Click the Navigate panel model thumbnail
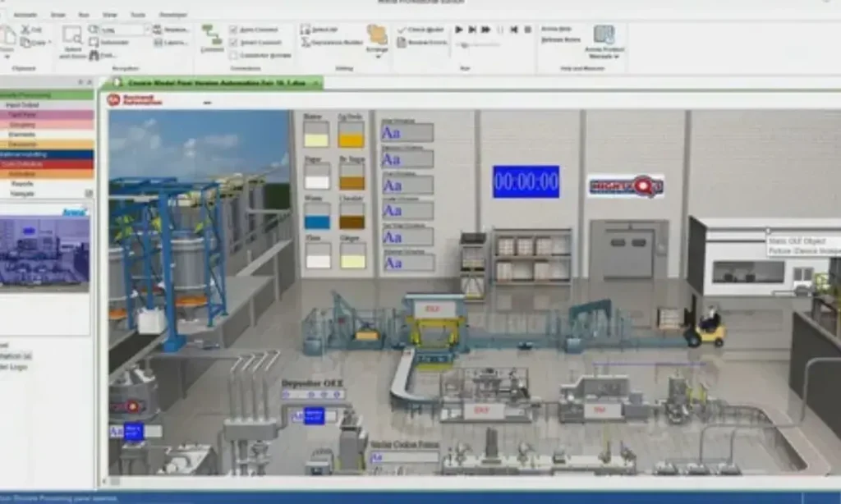 (44, 250)
